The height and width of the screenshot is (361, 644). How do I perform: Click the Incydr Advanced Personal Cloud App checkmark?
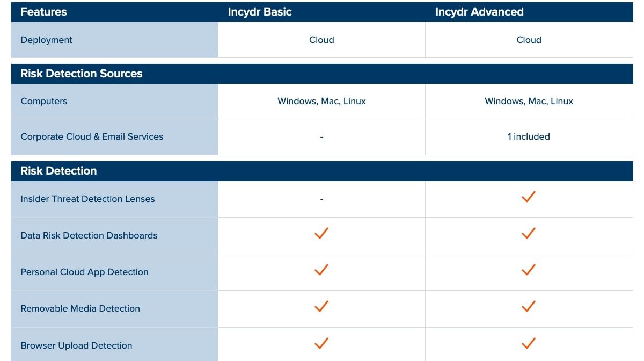(x=529, y=270)
